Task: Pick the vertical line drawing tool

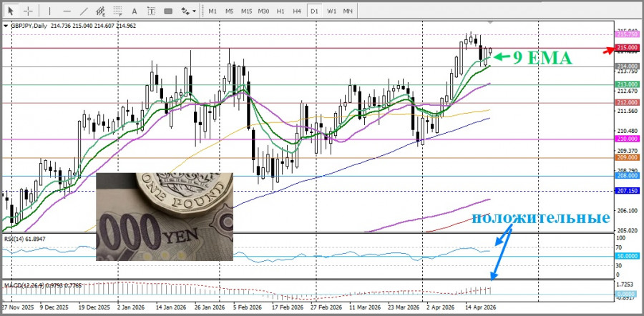Action: pos(49,11)
